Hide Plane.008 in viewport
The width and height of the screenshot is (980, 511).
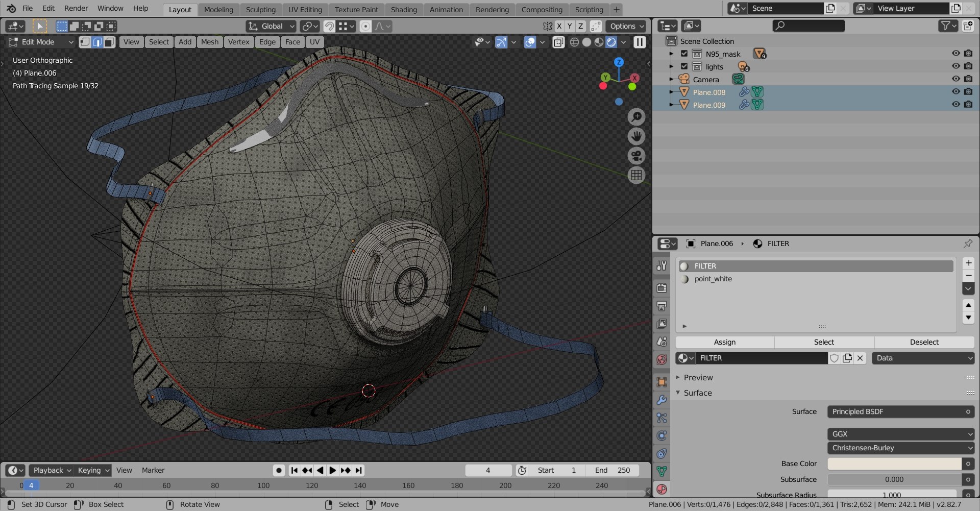click(956, 92)
